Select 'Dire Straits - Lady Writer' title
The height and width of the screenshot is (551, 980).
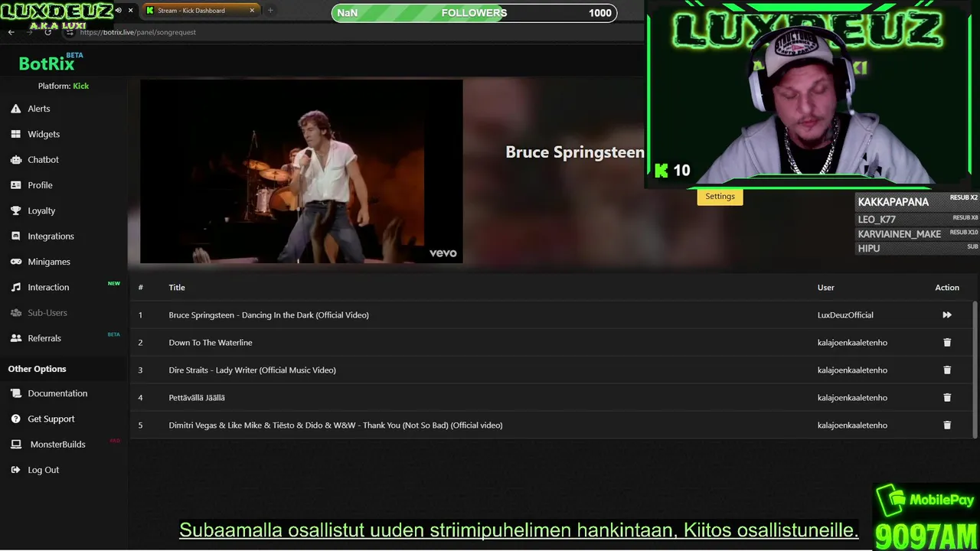pos(252,370)
